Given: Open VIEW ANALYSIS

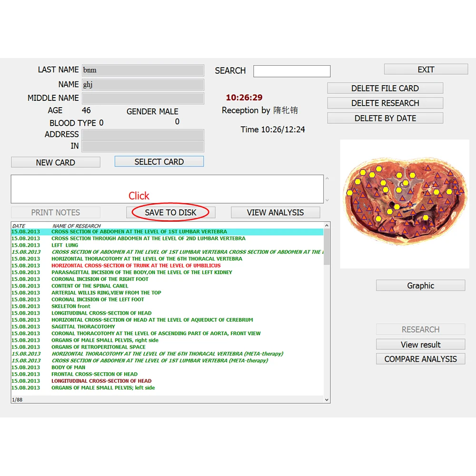Looking at the screenshot, I should 275,212.
